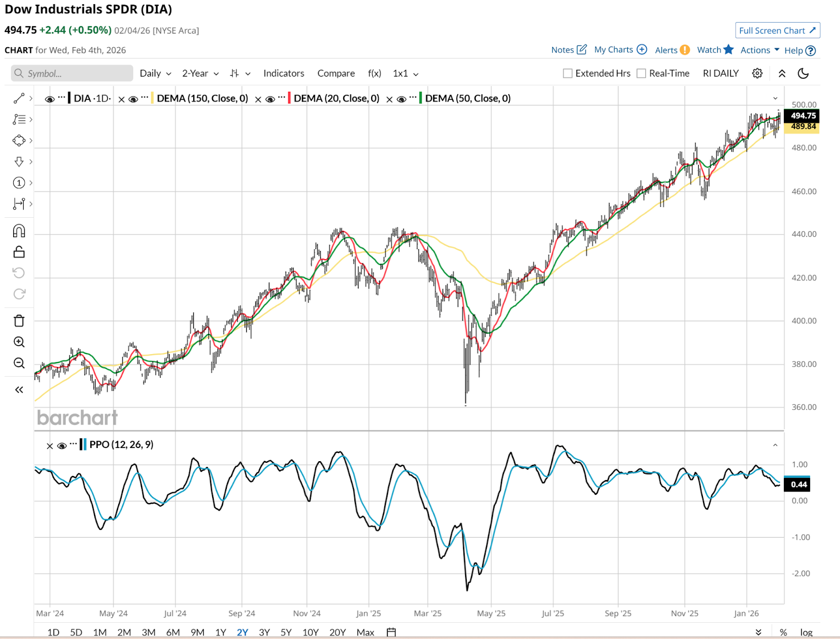
Task: Open Alerts for DIA
Action: pos(673,50)
